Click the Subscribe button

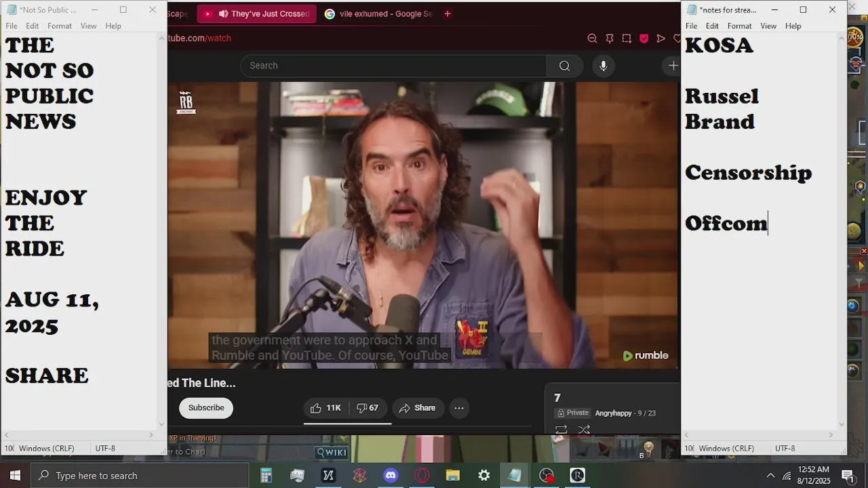click(206, 408)
